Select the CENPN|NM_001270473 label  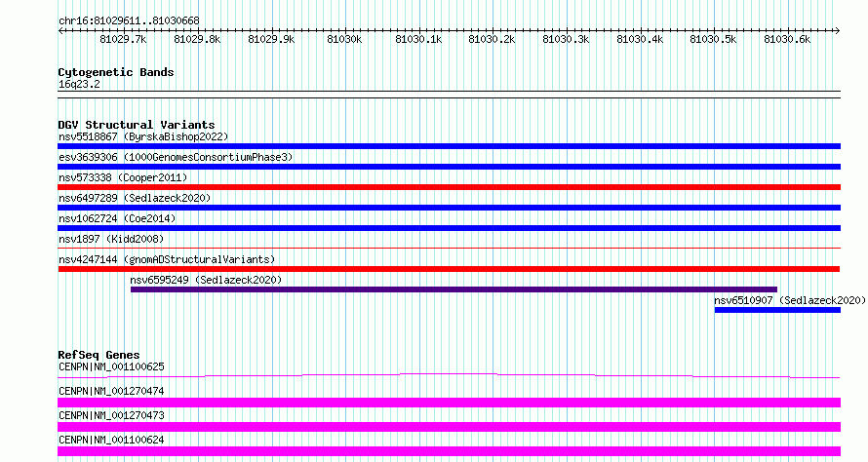[x=111, y=415]
